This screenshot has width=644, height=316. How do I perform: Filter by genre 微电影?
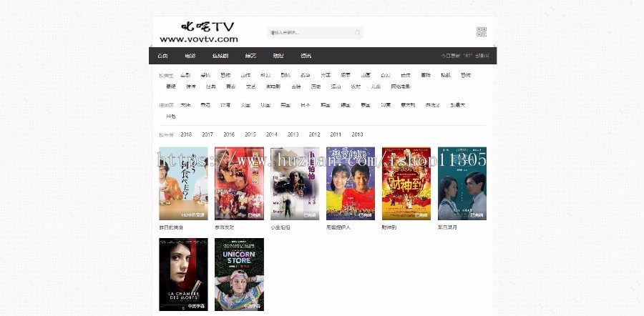273,87
